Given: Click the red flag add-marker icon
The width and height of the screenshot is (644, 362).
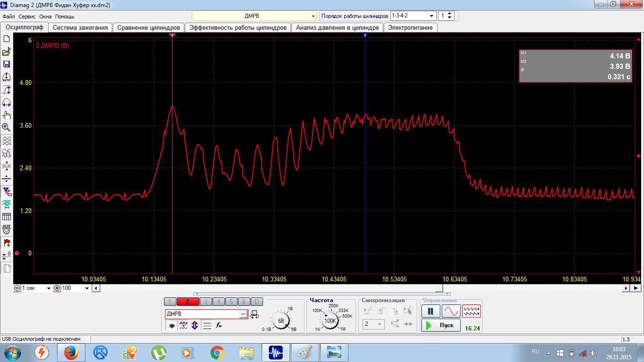Looking at the screenshot, I should pyautogui.click(x=7, y=243).
